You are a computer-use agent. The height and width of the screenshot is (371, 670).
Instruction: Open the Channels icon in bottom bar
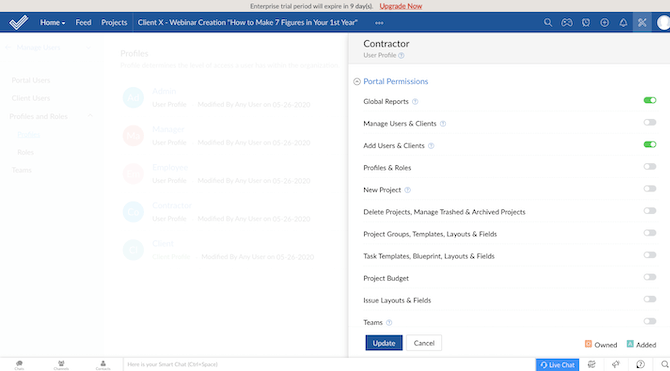(61, 365)
